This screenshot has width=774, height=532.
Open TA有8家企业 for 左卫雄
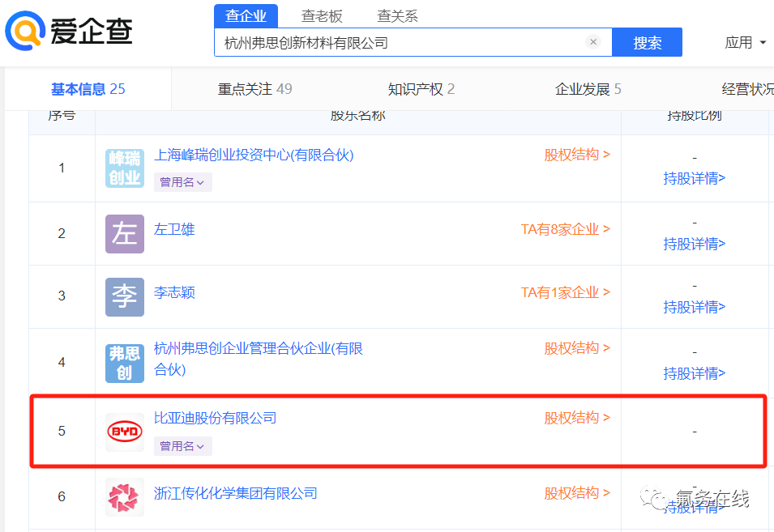[565, 229]
